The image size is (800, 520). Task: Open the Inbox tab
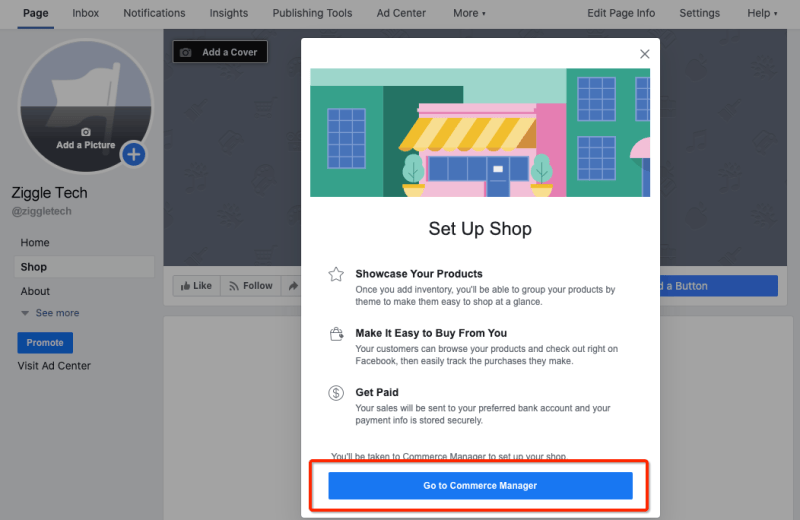point(85,13)
